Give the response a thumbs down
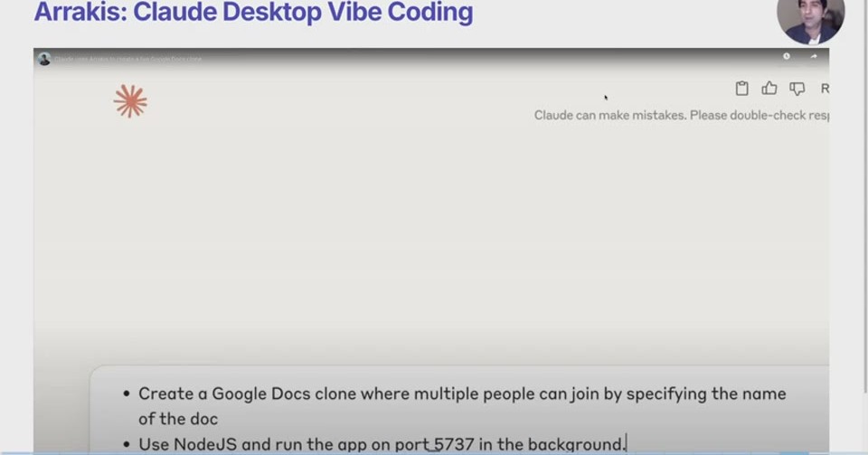This screenshot has height=455, width=868. 797,89
